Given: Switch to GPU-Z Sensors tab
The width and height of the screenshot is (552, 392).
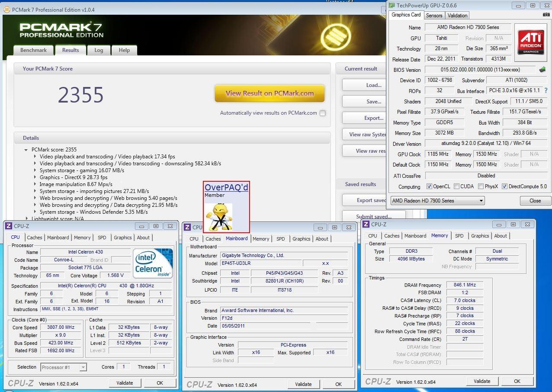Looking at the screenshot, I should [434, 16].
